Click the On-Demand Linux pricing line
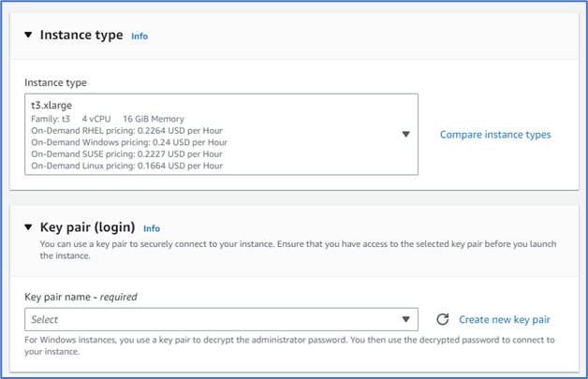This screenshot has width=588, height=379. pyautogui.click(x=126, y=166)
